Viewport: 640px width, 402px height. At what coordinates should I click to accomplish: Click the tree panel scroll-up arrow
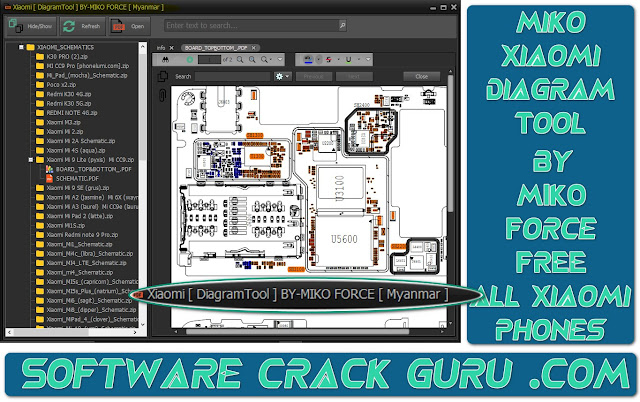(x=142, y=47)
